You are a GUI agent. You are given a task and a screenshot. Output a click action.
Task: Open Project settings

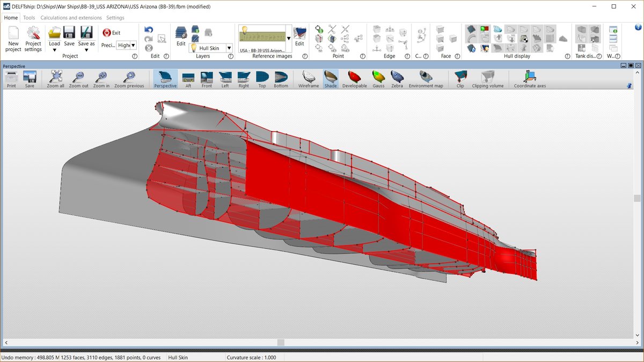[33, 38]
